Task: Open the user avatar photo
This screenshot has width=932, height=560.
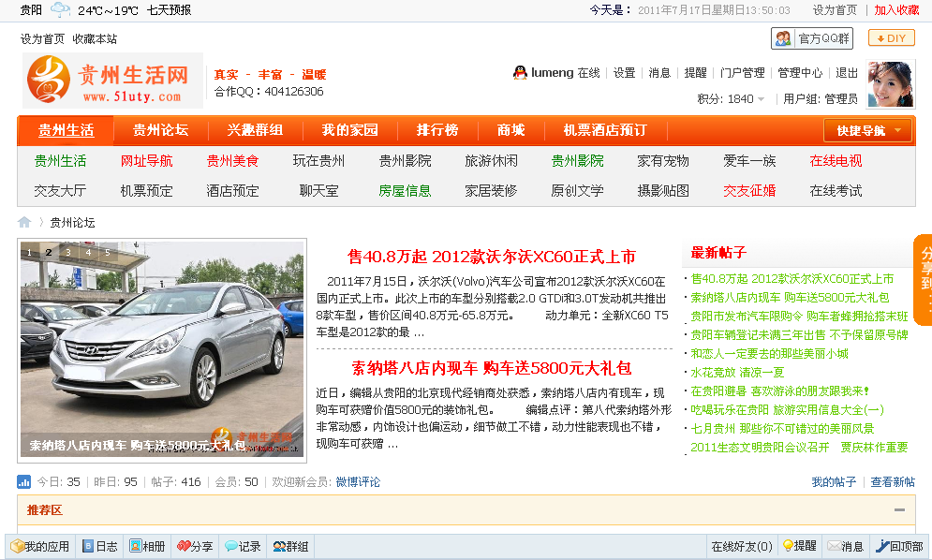Action: click(x=890, y=84)
